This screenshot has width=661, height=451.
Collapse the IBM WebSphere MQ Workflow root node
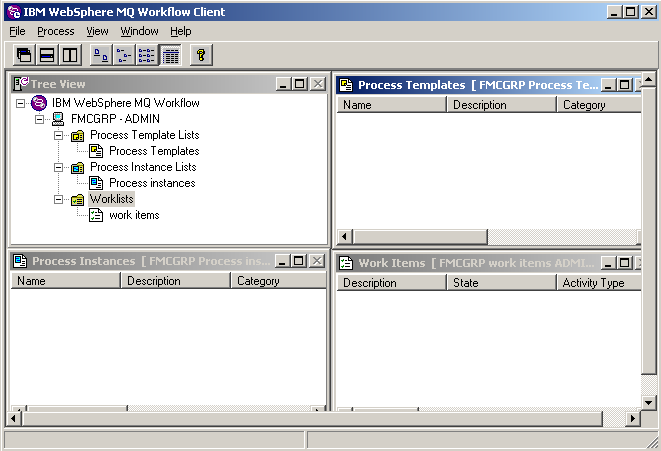20,103
